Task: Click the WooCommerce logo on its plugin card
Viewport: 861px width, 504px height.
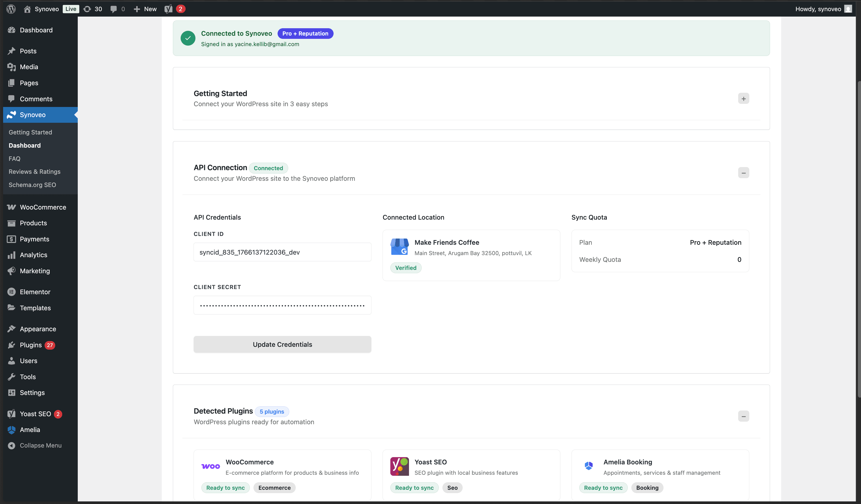Action: coord(210,466)
